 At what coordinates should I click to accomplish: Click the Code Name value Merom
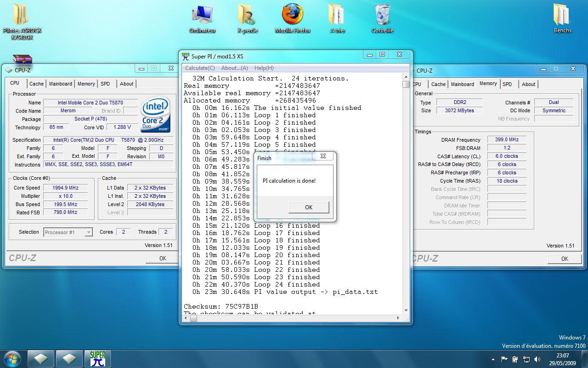pyautogui.click(x=68, y=111)
